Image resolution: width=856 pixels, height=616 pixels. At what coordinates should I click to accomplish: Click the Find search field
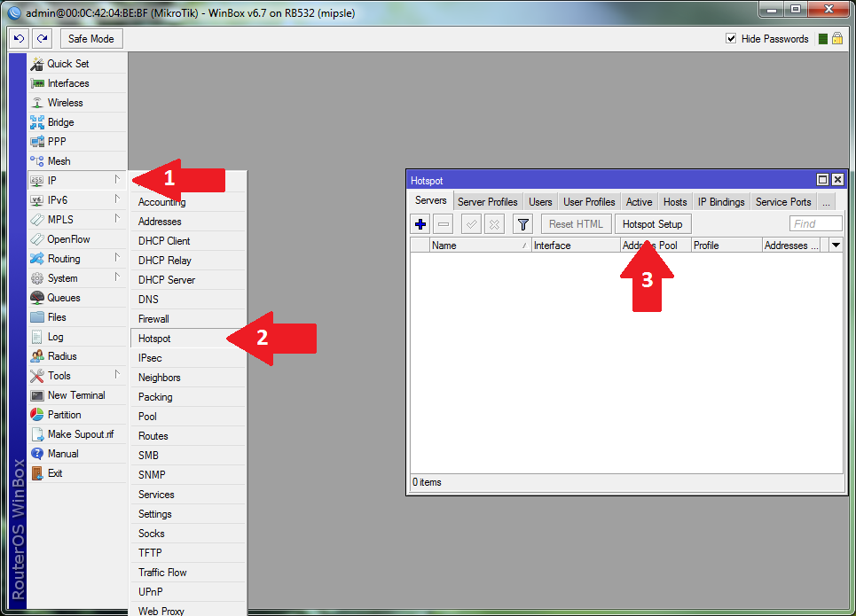click(x=815, y=224)
